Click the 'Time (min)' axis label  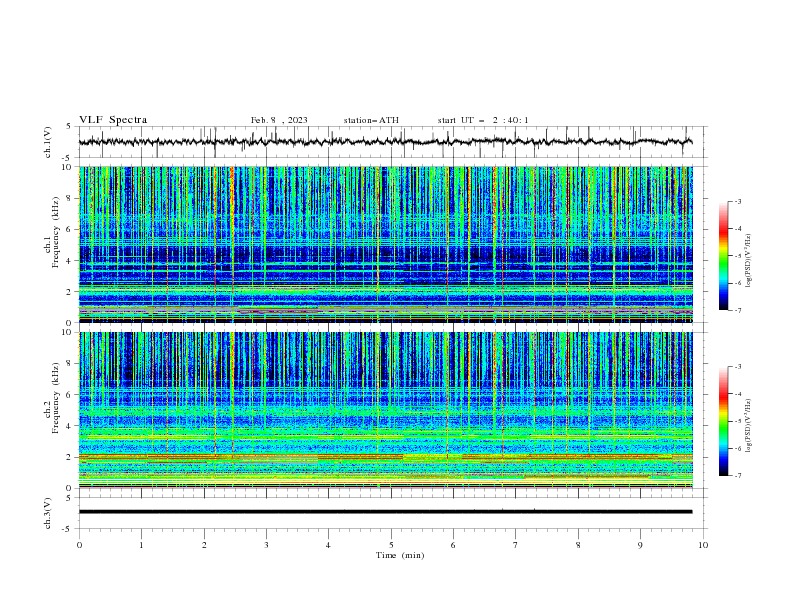pyautogui.click(x=400, y=555)
